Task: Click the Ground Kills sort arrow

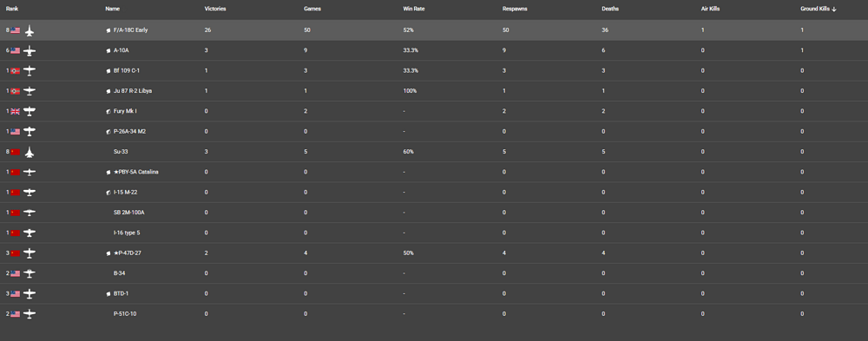Action: 834,10
